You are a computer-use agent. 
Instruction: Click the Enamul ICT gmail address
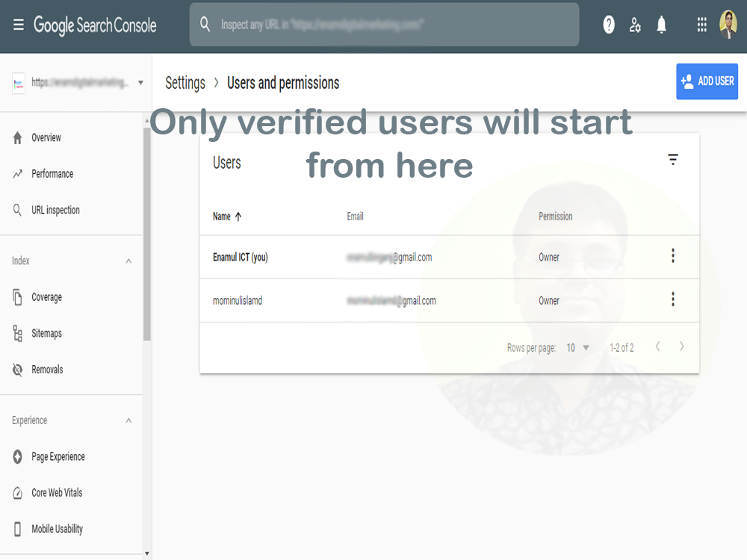point(389,258)
